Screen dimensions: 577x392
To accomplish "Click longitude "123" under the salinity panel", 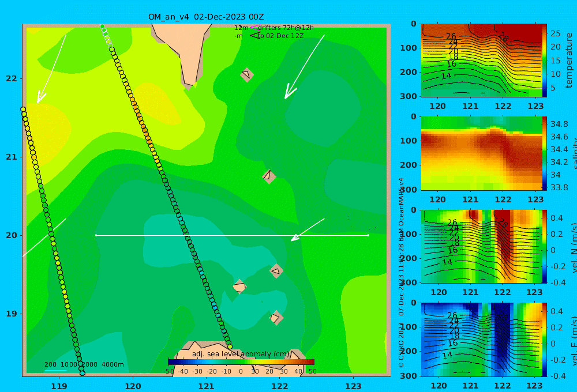I will coord(535,199).
